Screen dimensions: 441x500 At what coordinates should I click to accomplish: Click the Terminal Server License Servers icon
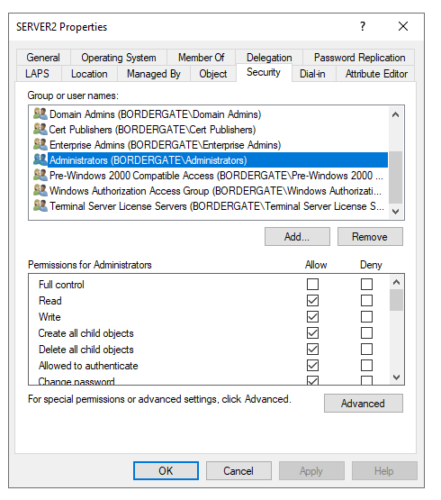40,206
